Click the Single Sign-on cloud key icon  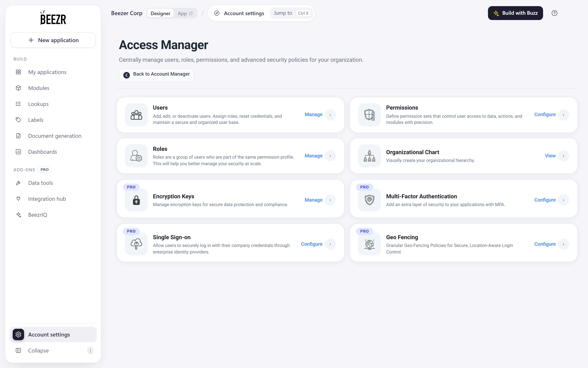(x=136, y=244)
